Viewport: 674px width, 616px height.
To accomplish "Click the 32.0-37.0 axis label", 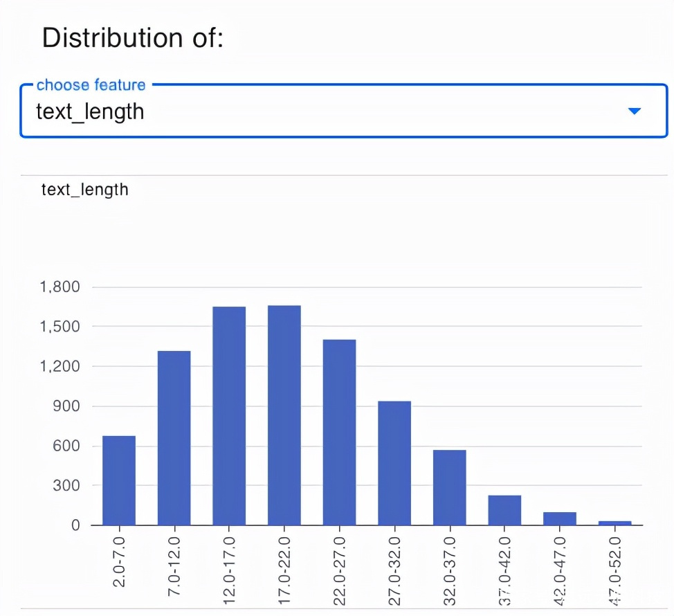I will click(450, 570).
